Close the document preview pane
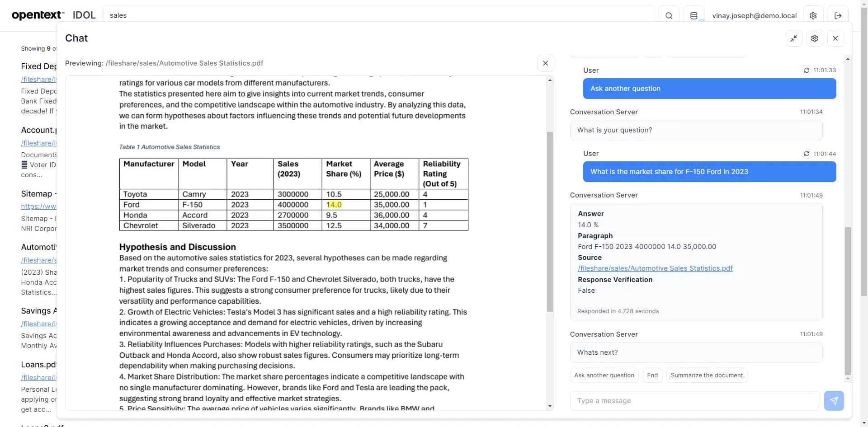The height and width of the screenshot is (427, 868). [546, 63]
